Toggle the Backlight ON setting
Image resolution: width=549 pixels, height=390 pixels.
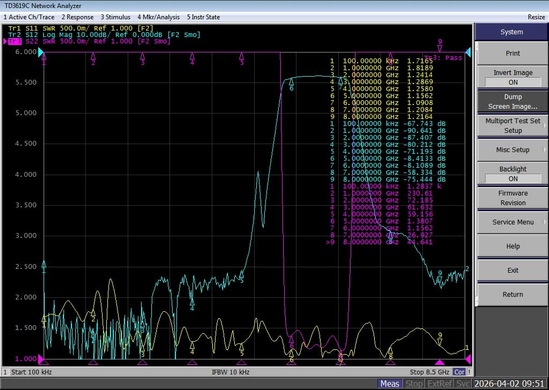(x=513, y=174)
